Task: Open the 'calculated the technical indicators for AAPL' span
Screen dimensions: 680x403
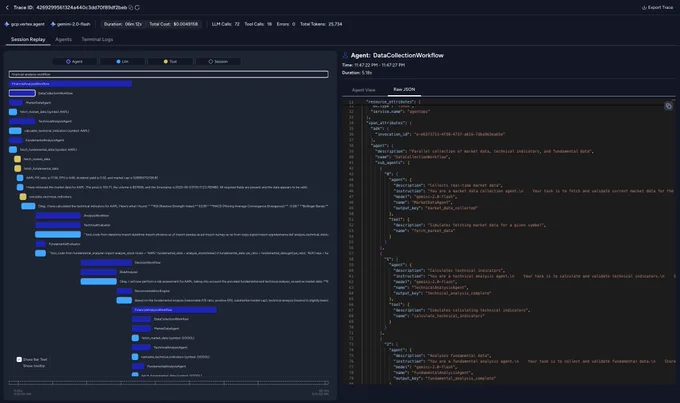Action: coord(28,206)
